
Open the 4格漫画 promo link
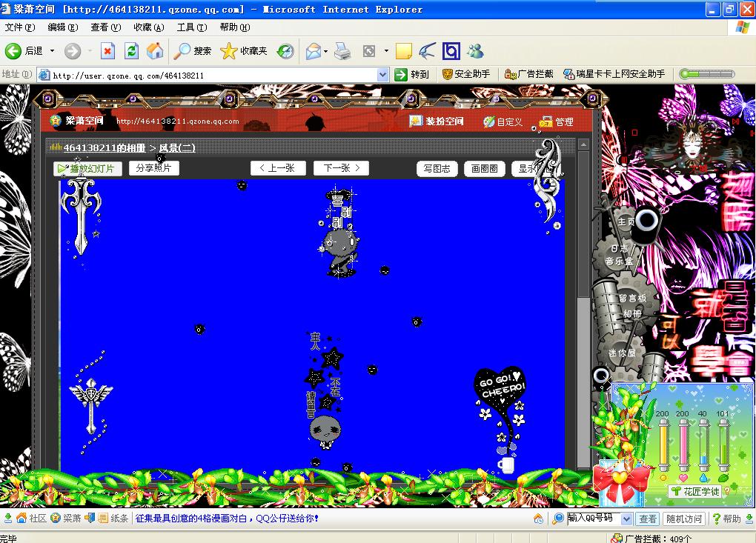227,519
